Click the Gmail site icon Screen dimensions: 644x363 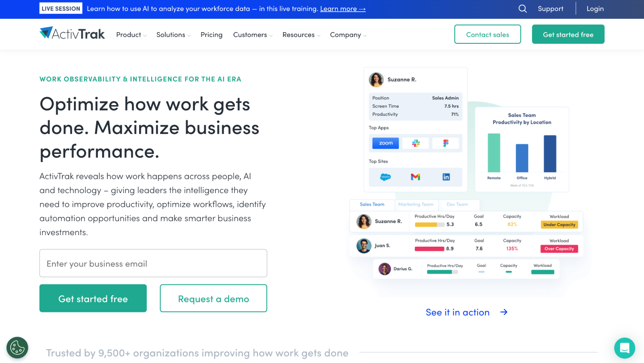click(x=416, y=177)
